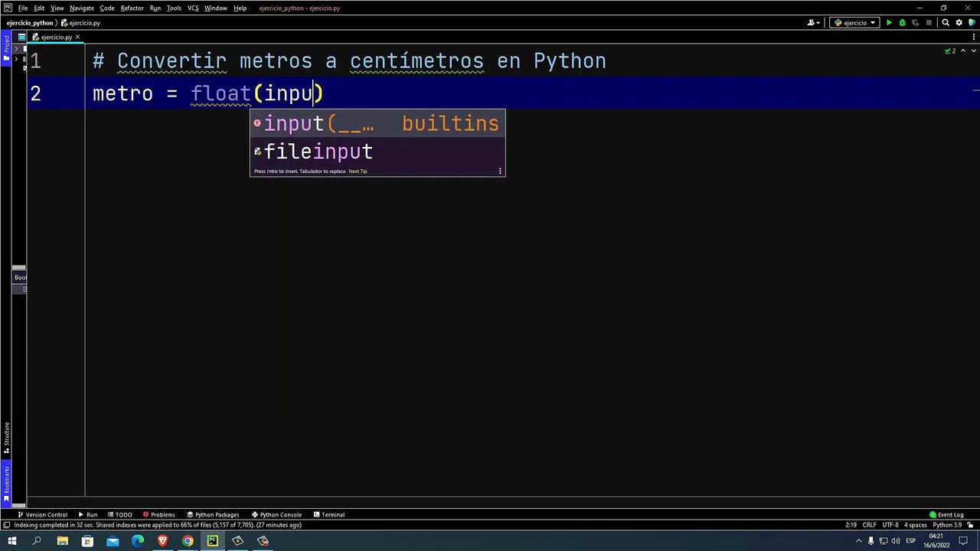Open the Terminal tool window
Image resolution: width=980 pixels, height=551 pixels.
tap(328, 515)
